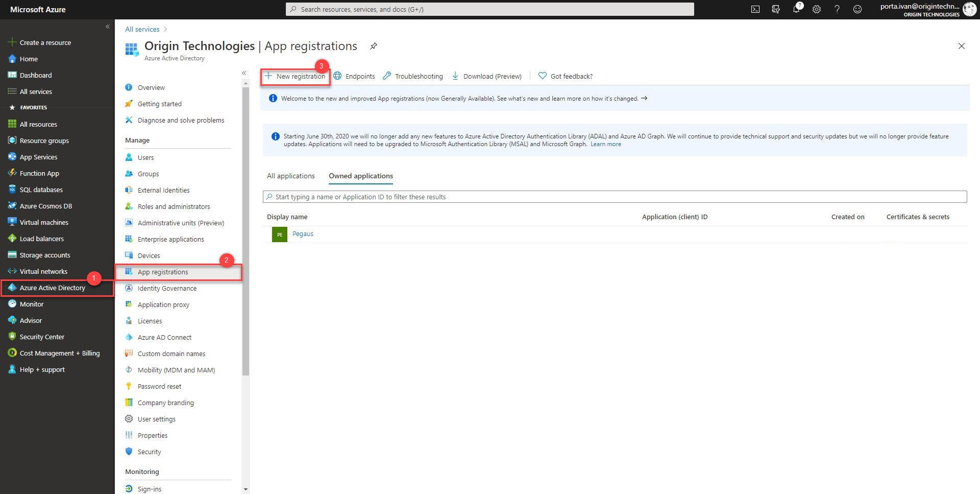Screen dimensions: 980x494
Task: Pin the App registrations blade
Action: 374,46
